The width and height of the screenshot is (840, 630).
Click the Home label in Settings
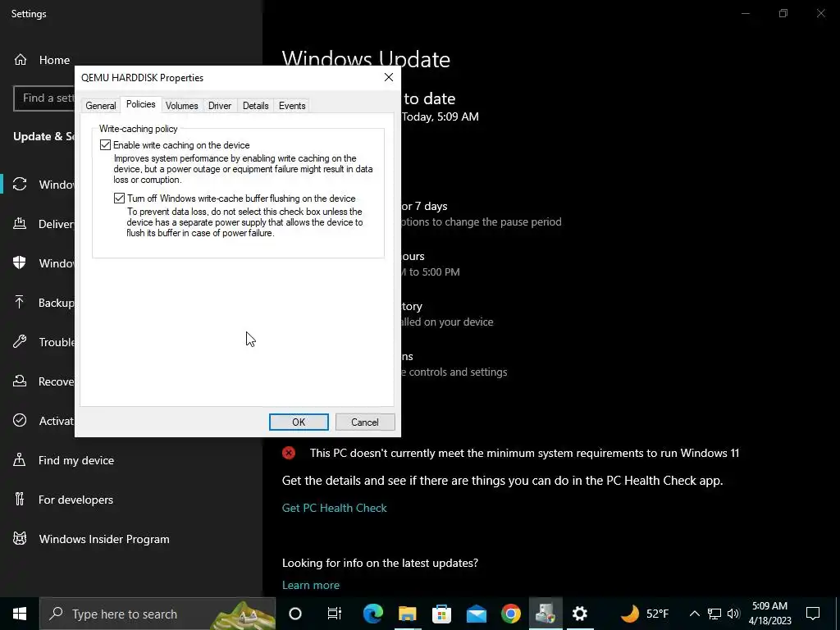55,60
